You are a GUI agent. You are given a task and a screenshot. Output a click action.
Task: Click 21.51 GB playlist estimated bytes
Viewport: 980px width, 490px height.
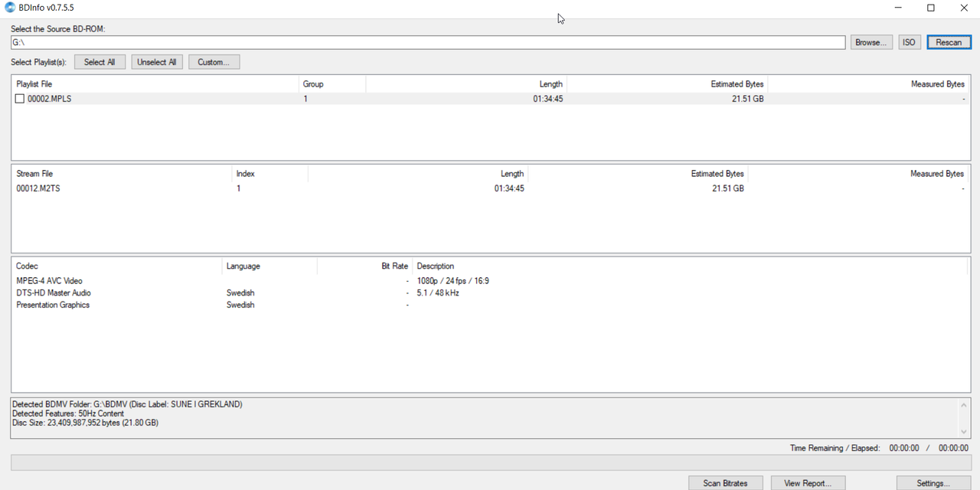pyautogui.click(x=747, y=99)
